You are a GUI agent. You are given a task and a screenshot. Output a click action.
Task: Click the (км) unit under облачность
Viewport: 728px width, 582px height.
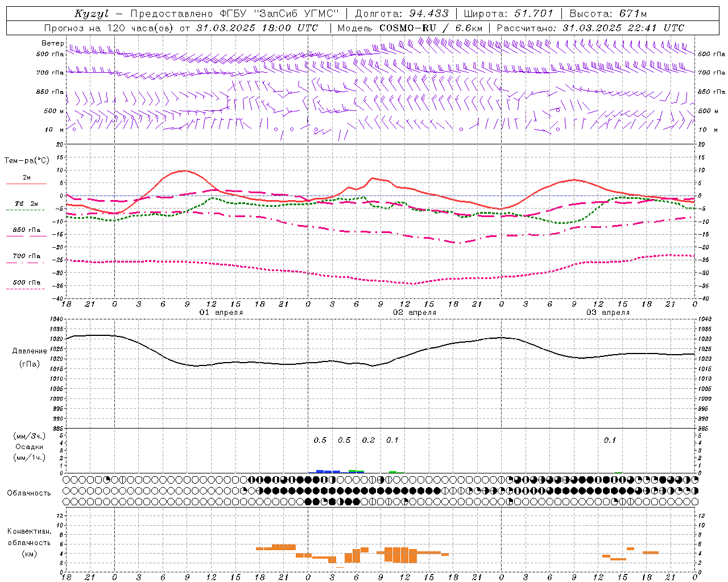(x=29, y=554)
